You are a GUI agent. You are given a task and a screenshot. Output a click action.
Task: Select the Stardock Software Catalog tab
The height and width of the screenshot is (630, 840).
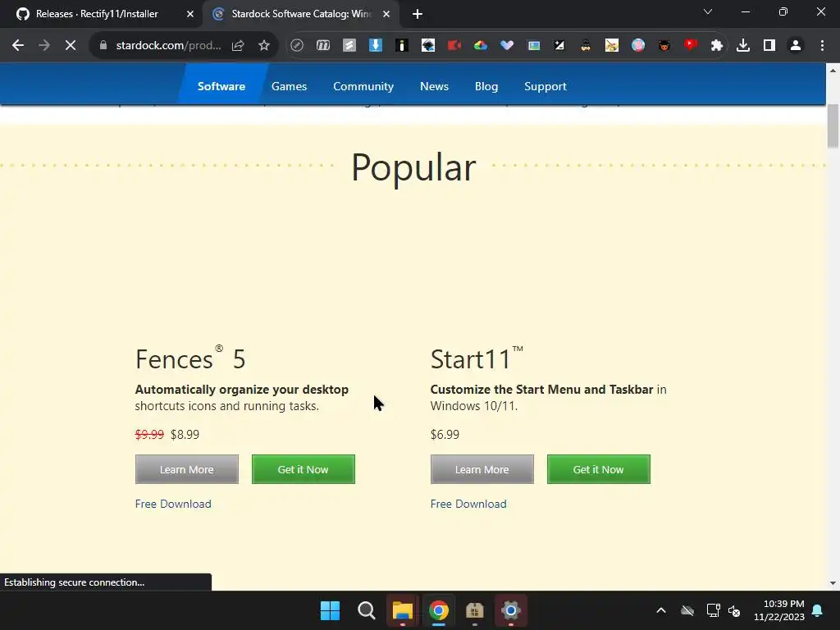pyautogui.click(x=300, y=14)
